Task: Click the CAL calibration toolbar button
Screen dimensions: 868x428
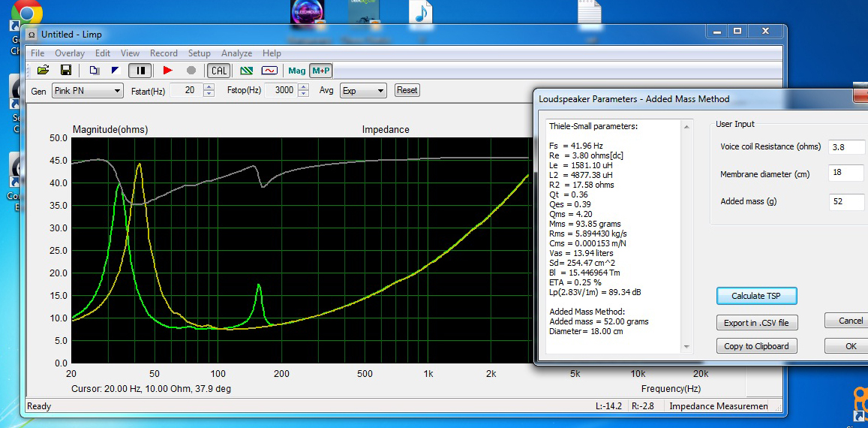Action: pos(218,71)
